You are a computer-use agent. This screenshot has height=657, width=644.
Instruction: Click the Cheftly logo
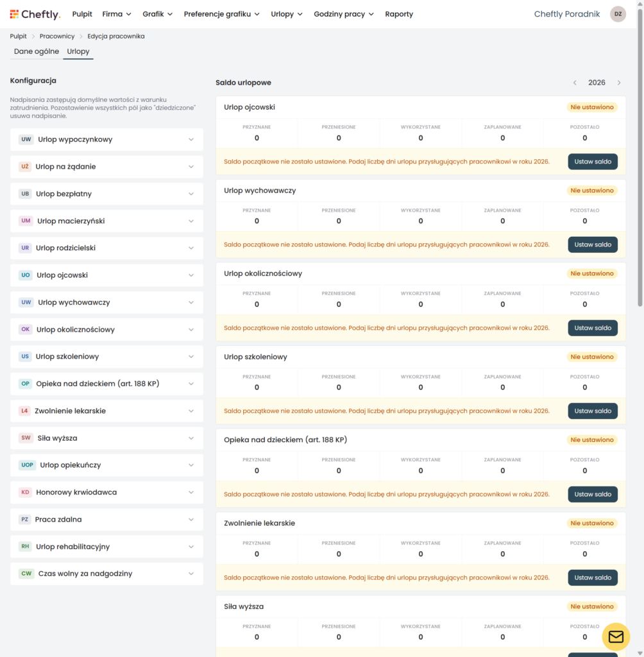[x=35, y=14]
